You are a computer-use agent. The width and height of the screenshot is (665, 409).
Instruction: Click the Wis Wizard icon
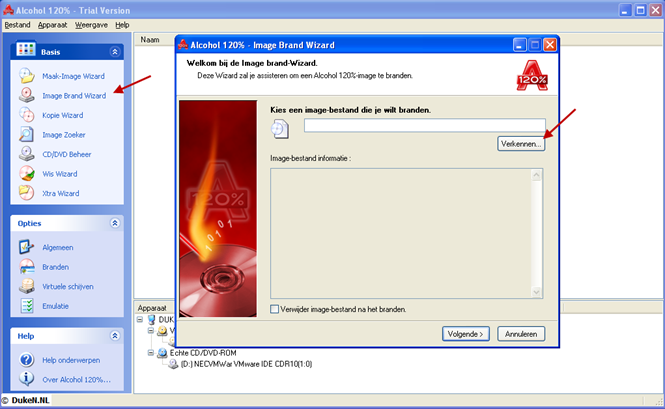click(27, 174)
